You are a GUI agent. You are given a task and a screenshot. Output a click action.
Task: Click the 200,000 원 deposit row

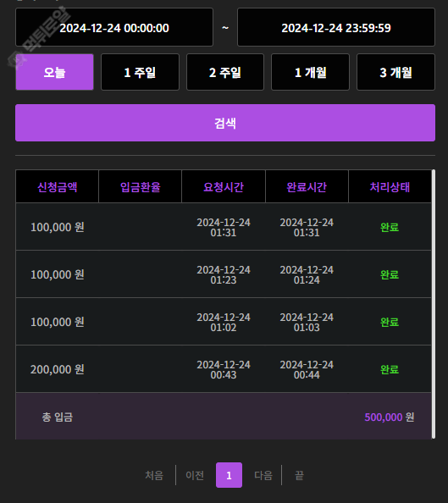point(224,369)
